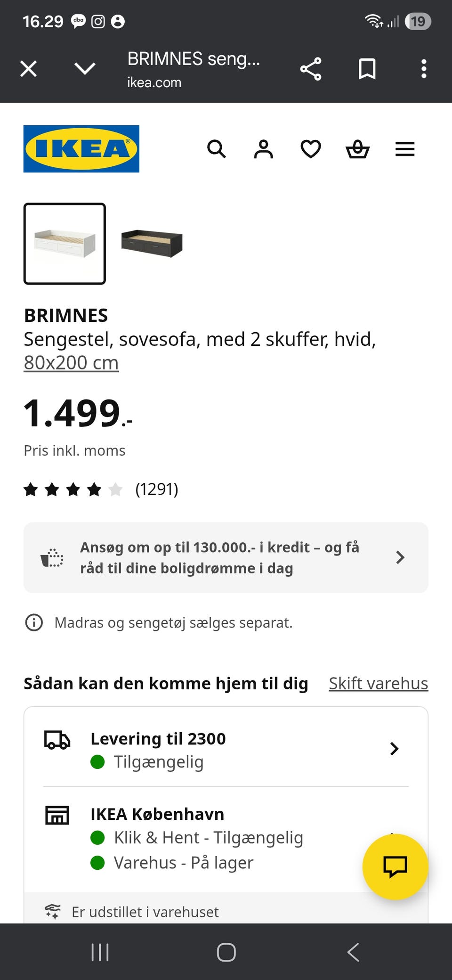Open the yellow chat support button

click(395, 866)
